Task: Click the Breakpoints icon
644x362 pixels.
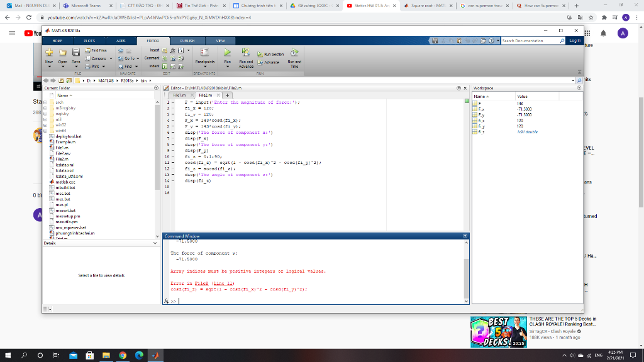Action: tap(204, 53)
